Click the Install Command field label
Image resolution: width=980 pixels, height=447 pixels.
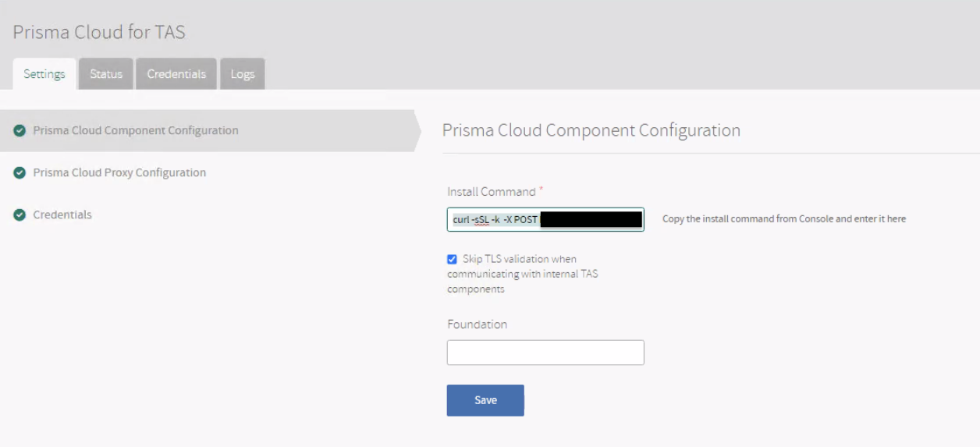click(492, 192)
